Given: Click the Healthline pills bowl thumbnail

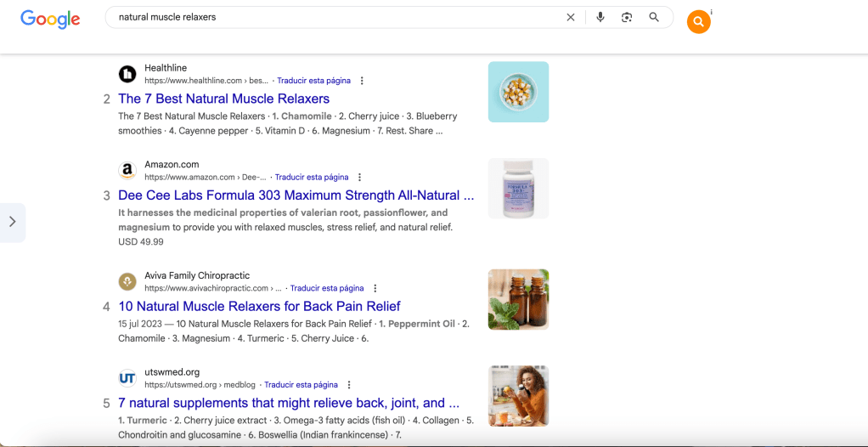Looking at the screenshot, I should coord(518,92).
